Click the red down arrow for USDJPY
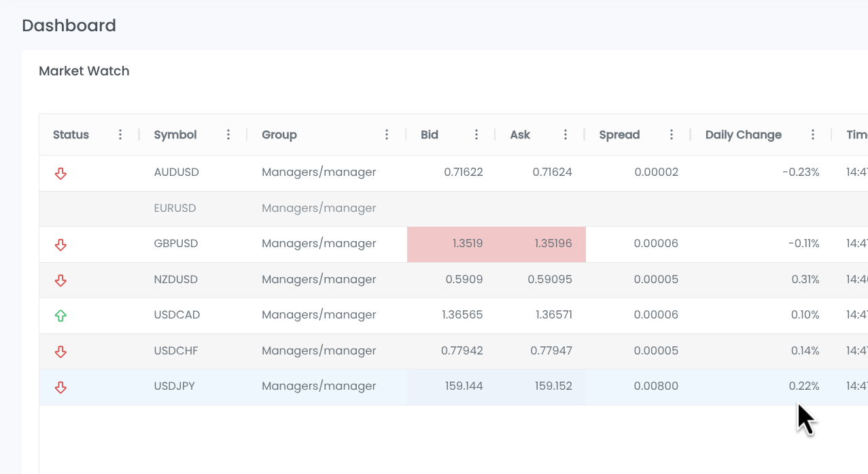This screenshot has width=868, height=474. [x=60, y=387]
